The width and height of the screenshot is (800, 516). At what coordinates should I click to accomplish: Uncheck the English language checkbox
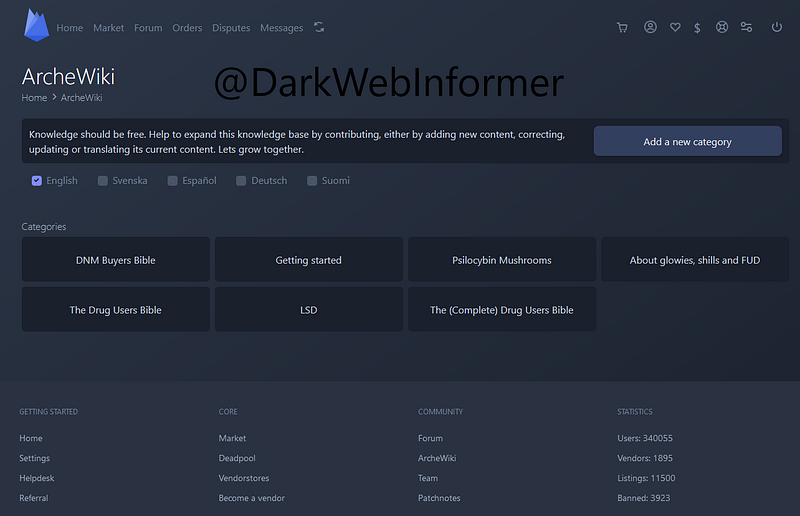coord(37,181)
